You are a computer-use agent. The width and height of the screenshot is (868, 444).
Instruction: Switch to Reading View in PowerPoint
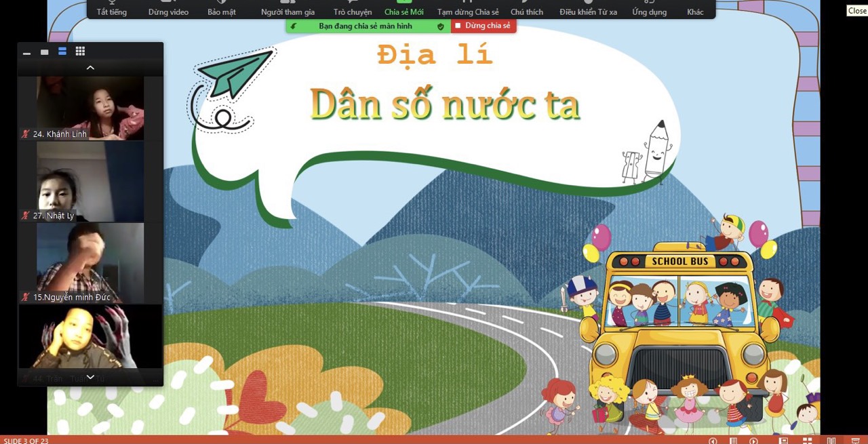click(x=831, y=441)
